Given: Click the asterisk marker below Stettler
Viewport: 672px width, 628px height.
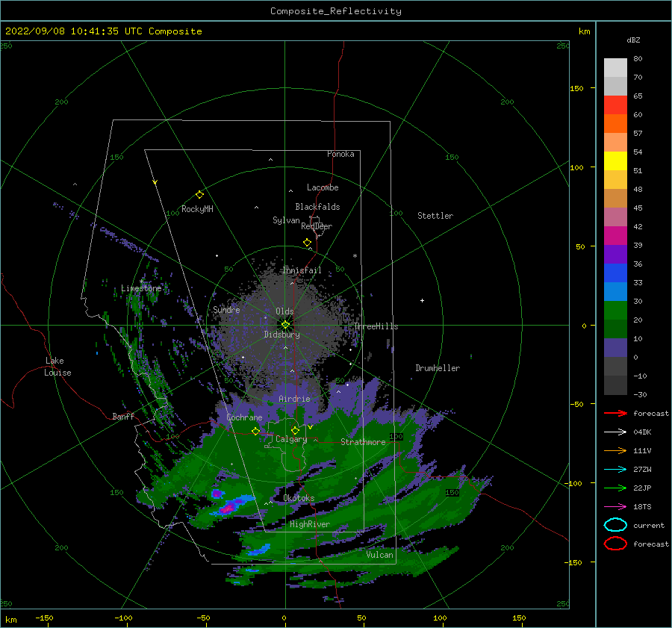Looking at the screenshot, I should [x=355, y=256].
